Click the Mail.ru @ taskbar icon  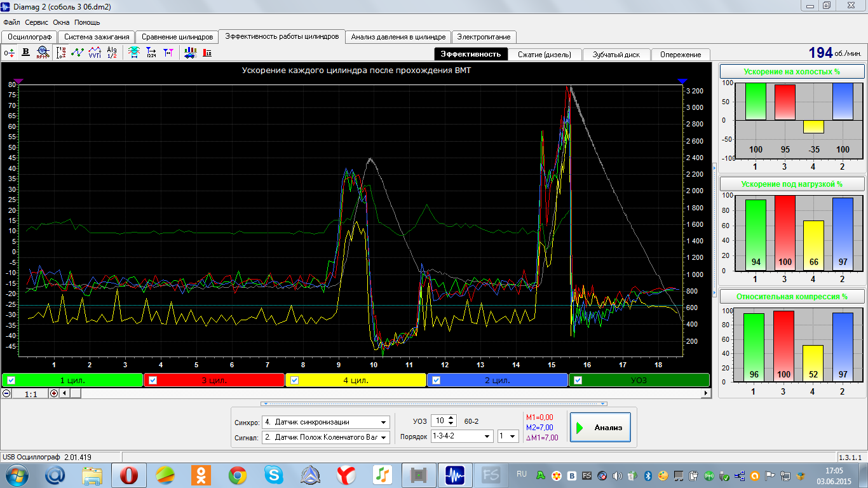[56, 475]
